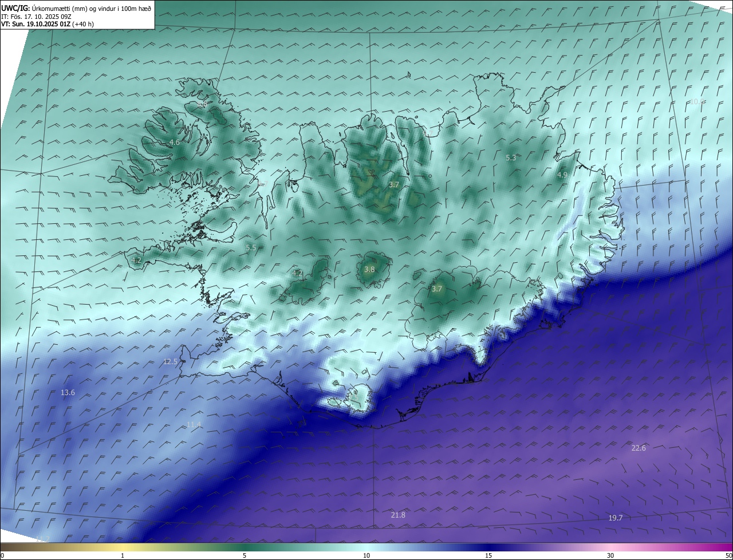The image size is (733, 560).
Task: Select the IT: Fös. 17. 10. 2025 09Z line
Action: click(36, 16)
